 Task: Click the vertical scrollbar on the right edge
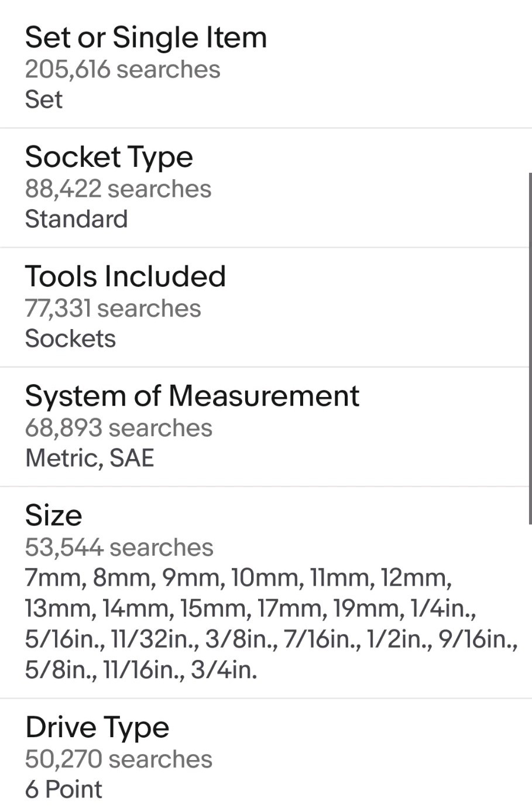530,348
